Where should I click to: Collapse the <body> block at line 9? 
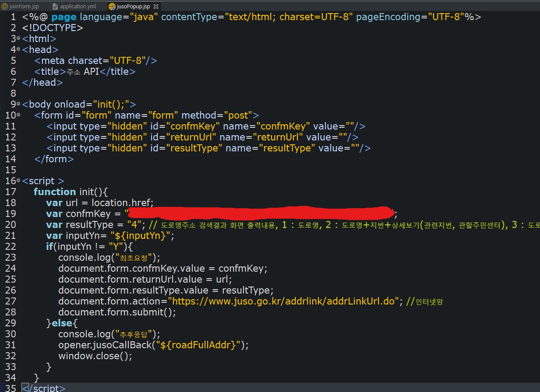(x=18, y=104)
